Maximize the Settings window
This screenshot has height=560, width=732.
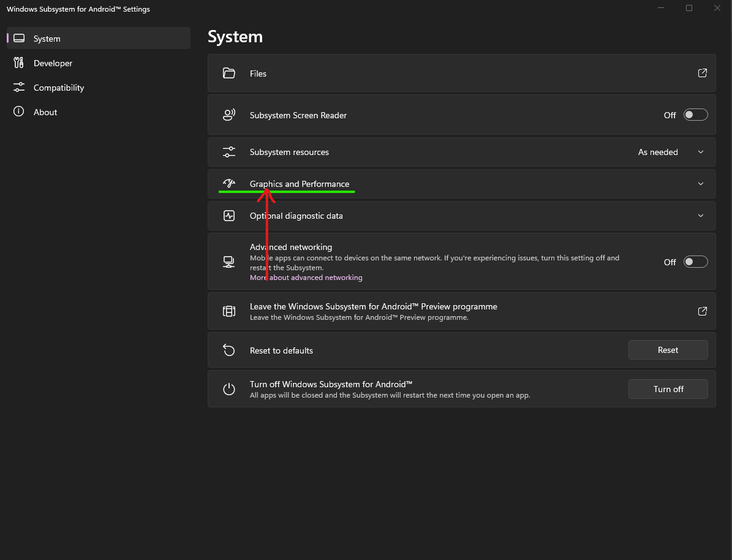(x=689, y=8)
